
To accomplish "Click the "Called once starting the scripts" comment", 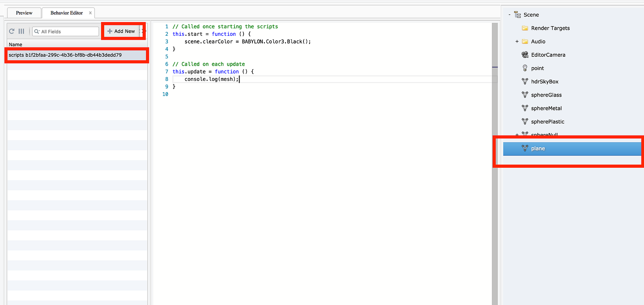I will point(225,27).
